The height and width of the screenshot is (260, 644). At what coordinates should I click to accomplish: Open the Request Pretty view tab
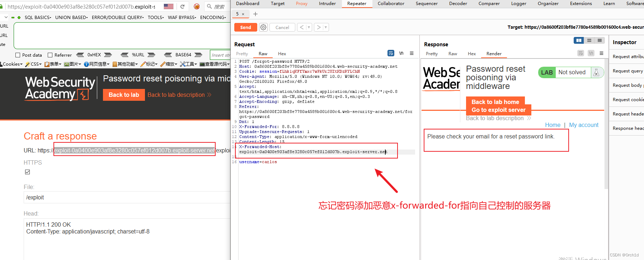coord(242,54)
